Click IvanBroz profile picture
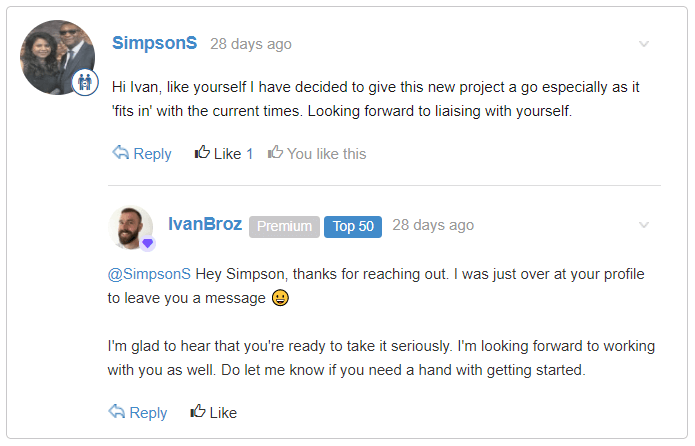This screenshot has width=695, height=446. pos(130,227)
